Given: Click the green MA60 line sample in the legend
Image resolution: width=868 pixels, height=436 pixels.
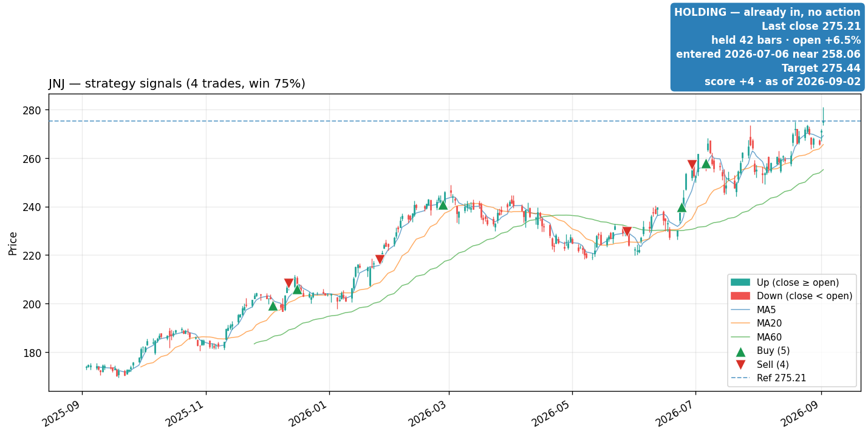Looking at the screenshot, I should 740,337.
